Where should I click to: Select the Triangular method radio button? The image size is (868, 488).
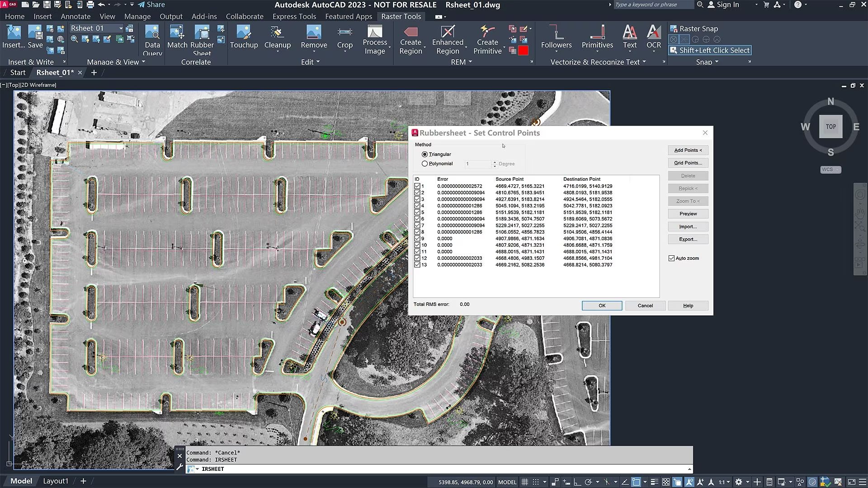425,154
